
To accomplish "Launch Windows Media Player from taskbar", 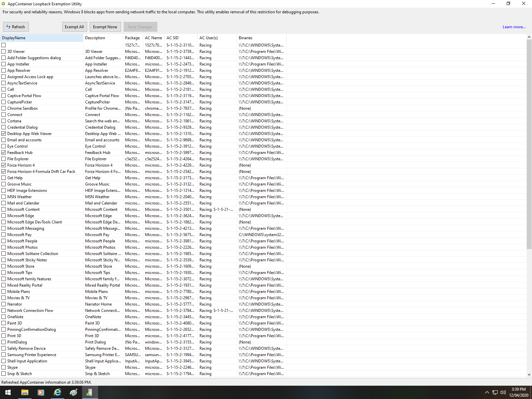I will (41, 392).
